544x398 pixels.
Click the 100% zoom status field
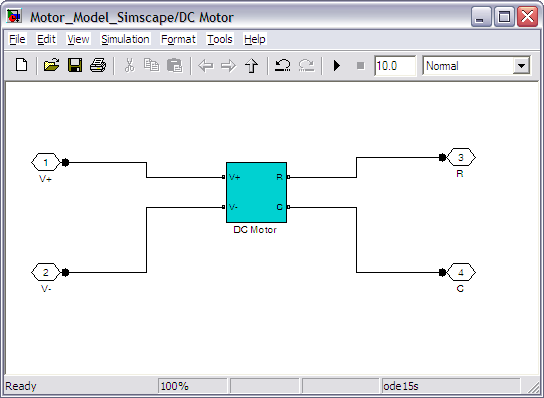tap(192, 386)
